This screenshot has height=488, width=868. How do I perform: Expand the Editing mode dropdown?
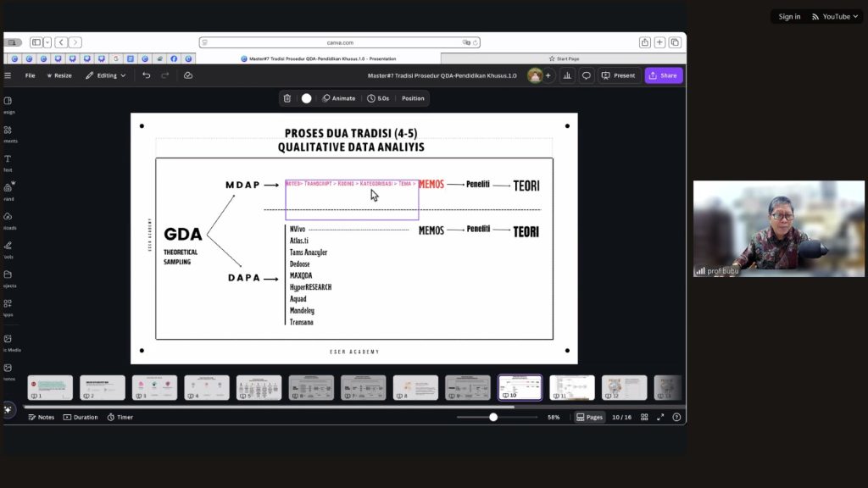click(106, 75)
